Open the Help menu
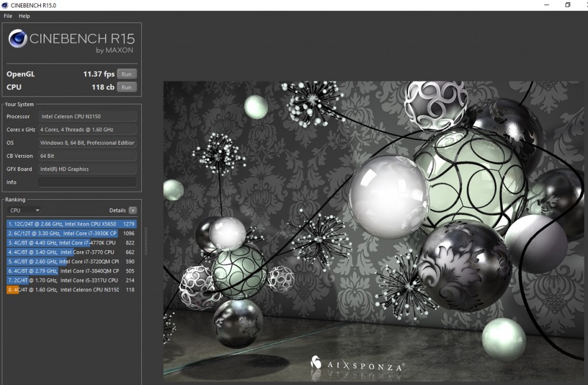Viewport: 588px width, 385px height. pyautogui.click(x=24, y=16)
